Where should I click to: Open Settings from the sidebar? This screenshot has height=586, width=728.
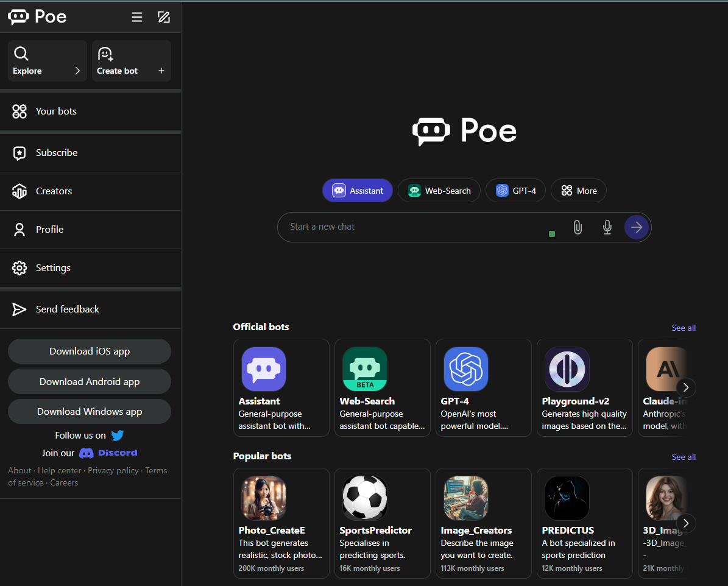[91, 268]
